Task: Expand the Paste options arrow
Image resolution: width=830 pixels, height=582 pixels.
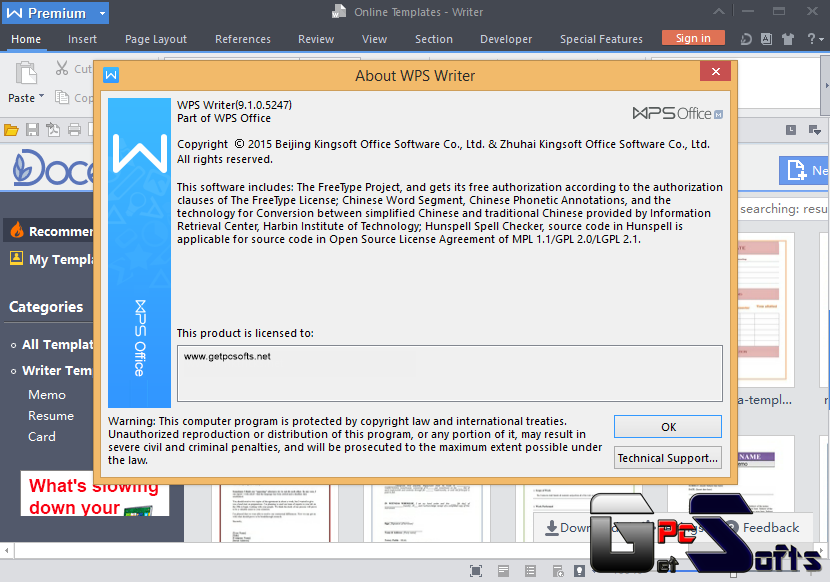Action: click(41, 96)
